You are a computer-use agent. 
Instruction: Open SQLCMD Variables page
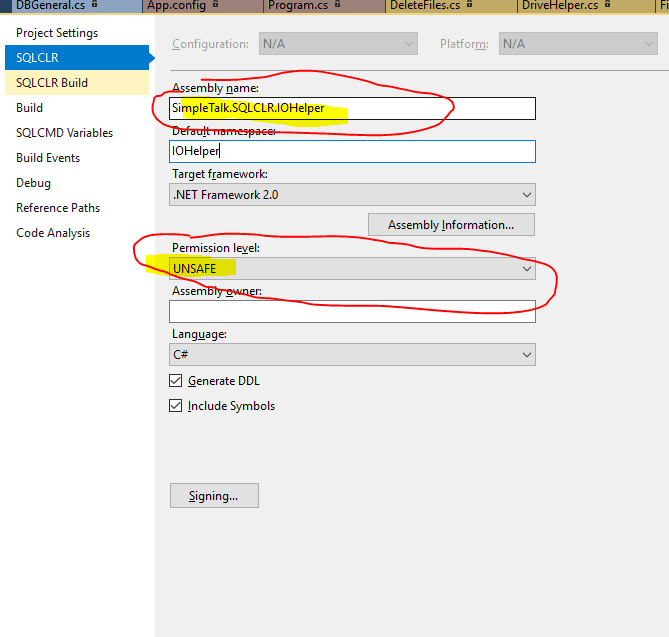(x=77, y=133)
